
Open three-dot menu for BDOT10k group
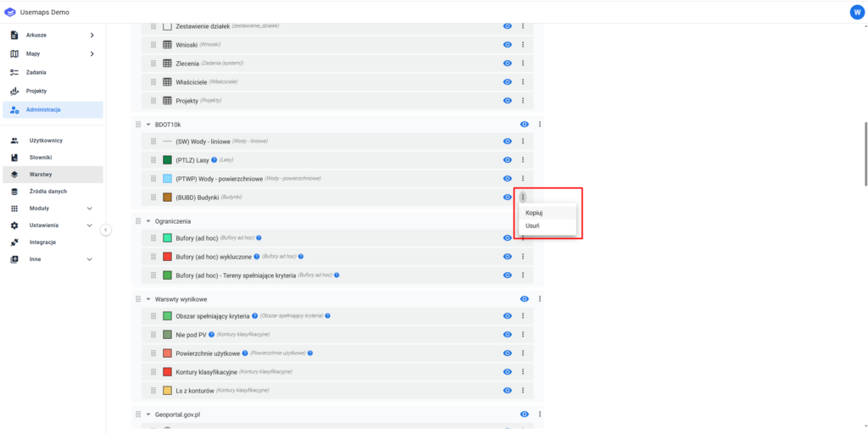[x=540, y=125]
